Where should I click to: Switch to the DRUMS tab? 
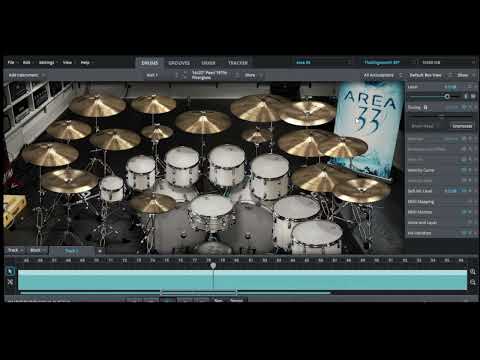(x=150, y=63)
